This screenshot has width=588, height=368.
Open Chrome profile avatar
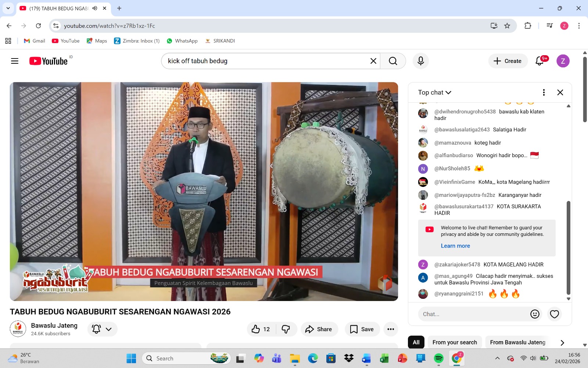pyautogui.click(x=564, y=26)
